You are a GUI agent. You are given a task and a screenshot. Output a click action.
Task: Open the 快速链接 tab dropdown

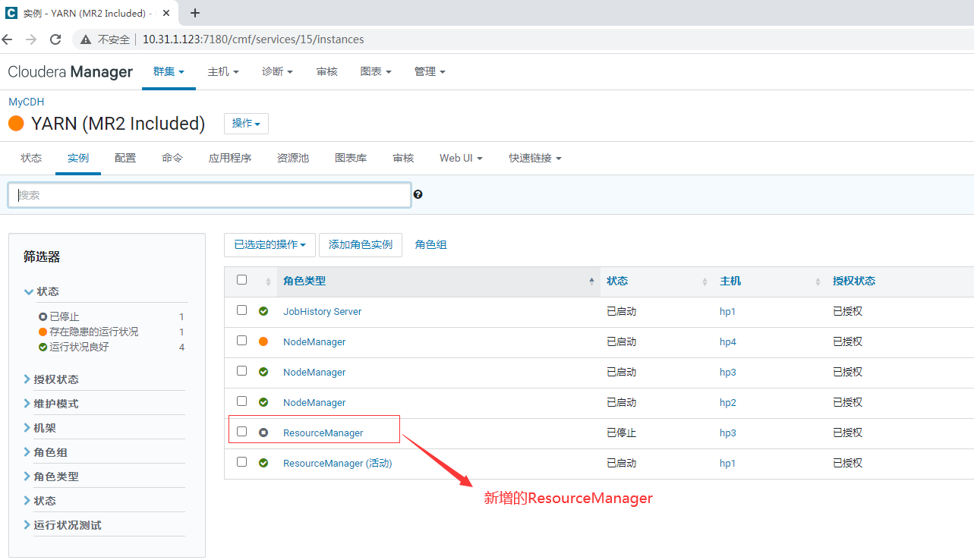click(x=535, y=158)
